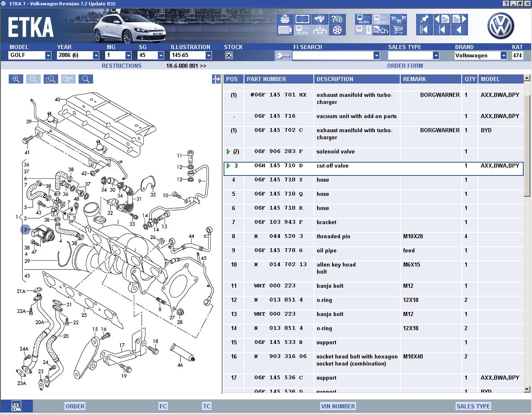The width and height of the screenshot is (532, 415).
Task: Click the QTY column header
Action: pyautogui.click(x=470, y=79)
